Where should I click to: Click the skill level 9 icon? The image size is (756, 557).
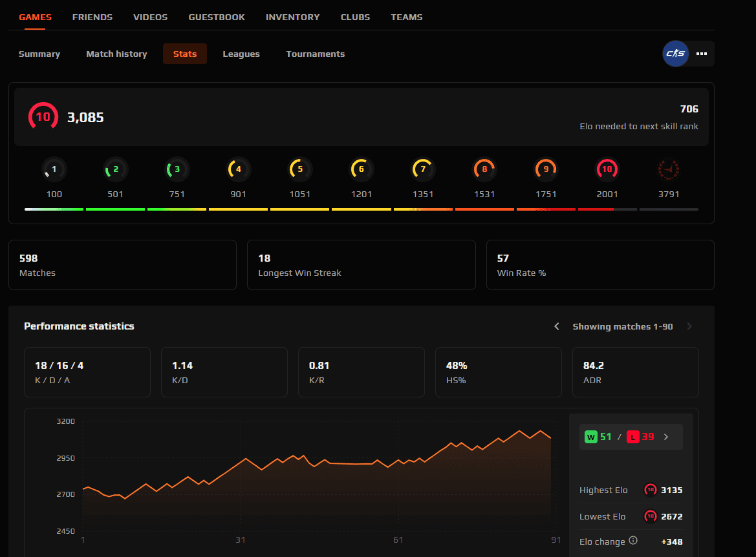pyautogui.click(x=546, y=169)
